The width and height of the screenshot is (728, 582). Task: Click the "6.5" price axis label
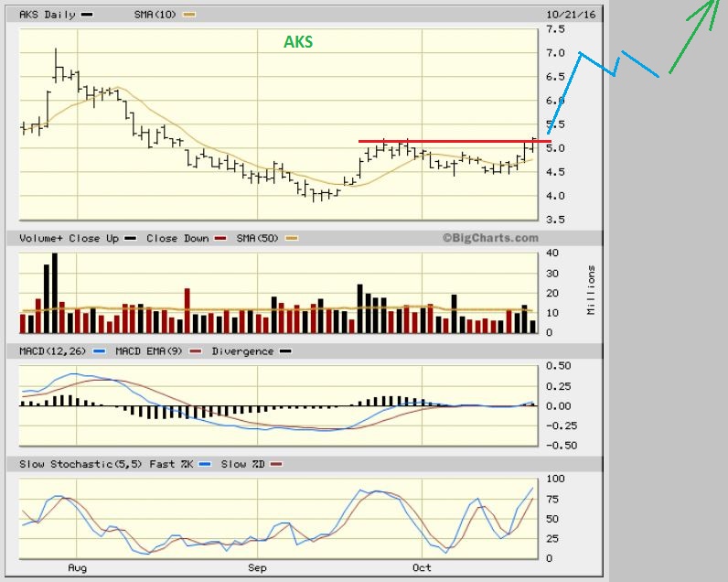click(x=556, y=77)
